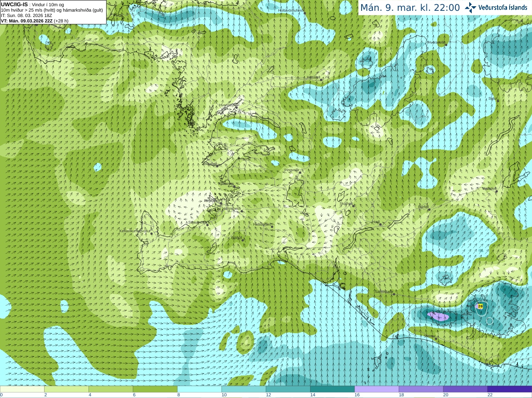Click the Veðurstofa Íslands logo icon
532x398 pixels.
coord(470,7)
